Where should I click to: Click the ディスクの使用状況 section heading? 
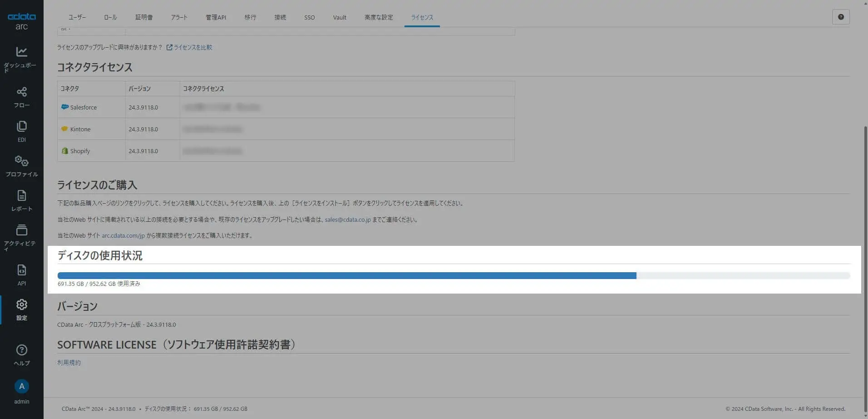coord(100,255)
